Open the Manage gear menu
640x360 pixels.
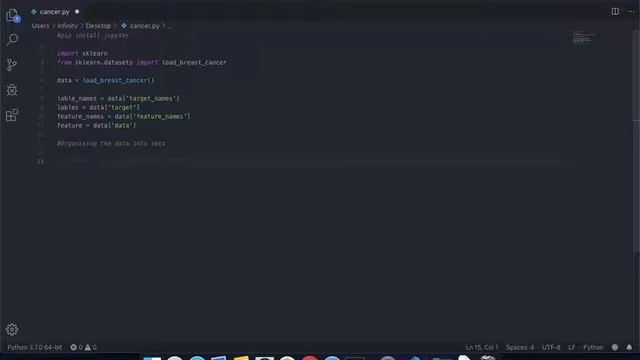pos(12,329)
